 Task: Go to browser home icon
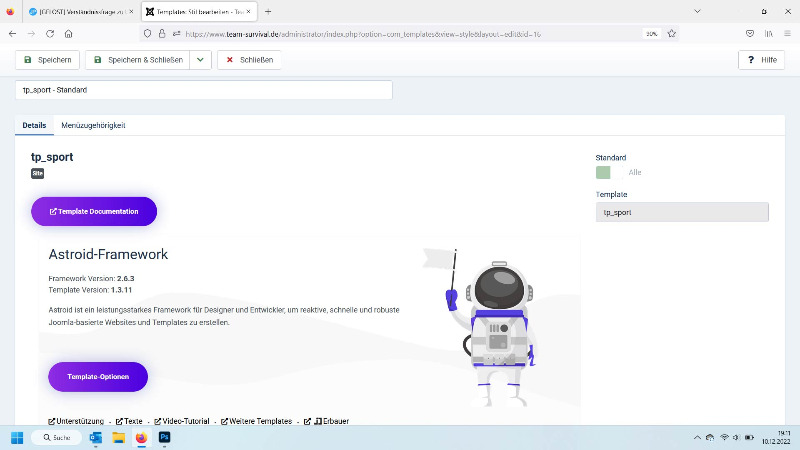pos(68,34)
